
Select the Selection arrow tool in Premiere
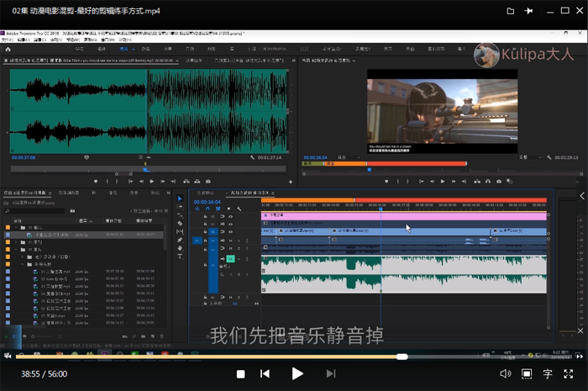[x=180, y=198]
